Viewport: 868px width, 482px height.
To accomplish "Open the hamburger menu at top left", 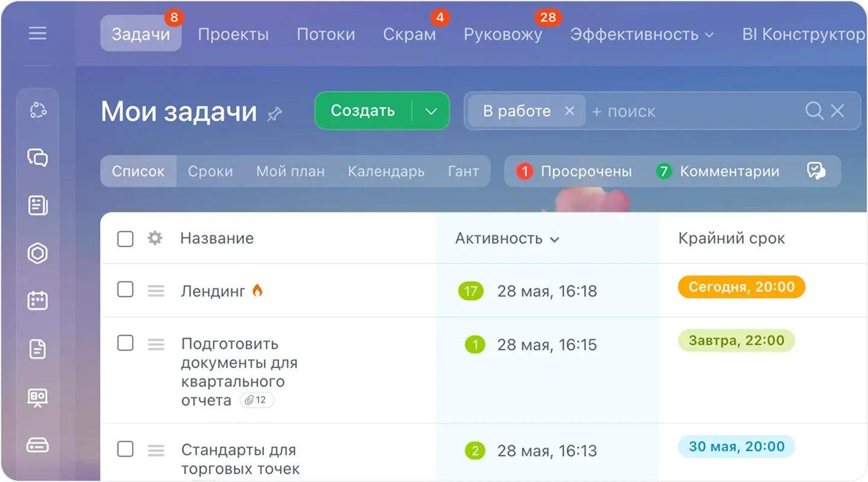I will (37, 34).
